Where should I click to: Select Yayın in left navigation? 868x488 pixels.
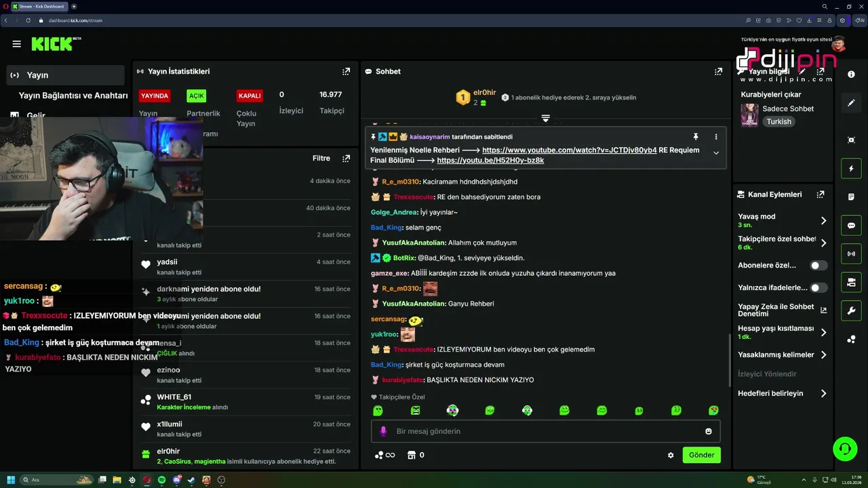66,75
